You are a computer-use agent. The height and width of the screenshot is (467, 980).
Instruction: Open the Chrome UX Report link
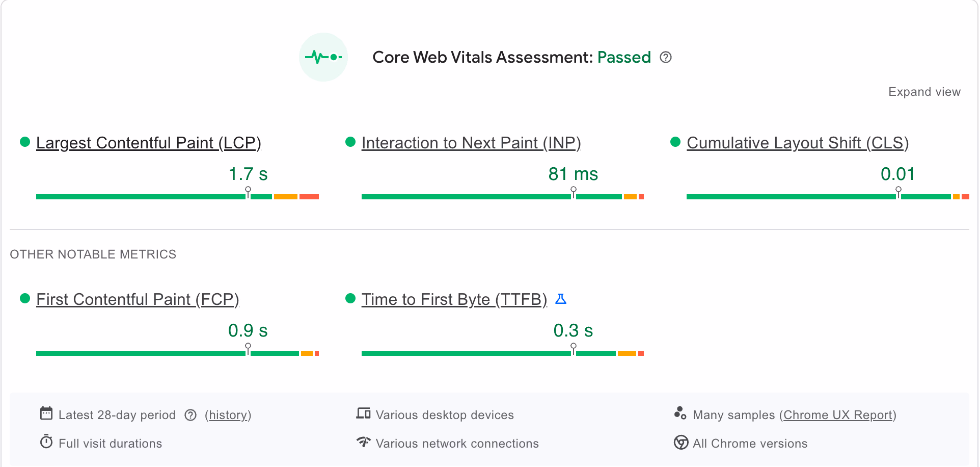pos(838,414)
